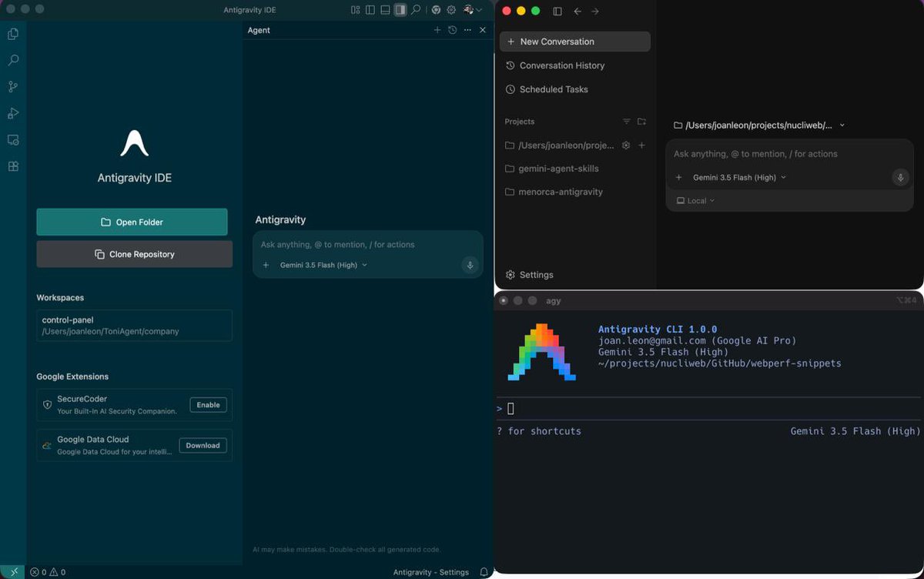924x579 pixels.
Task: Open the Local environment dropdown
Action: click(x=696, y=200)
